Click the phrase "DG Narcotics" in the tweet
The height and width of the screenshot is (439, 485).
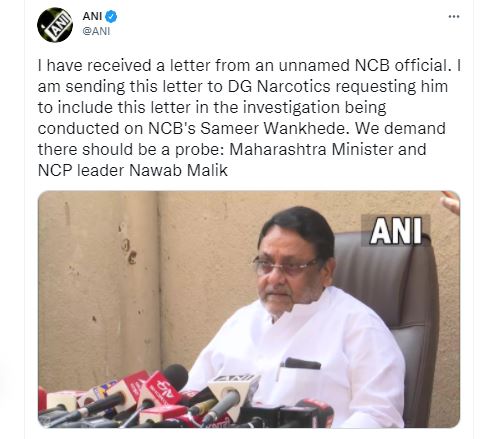click(x=279, y=87)
